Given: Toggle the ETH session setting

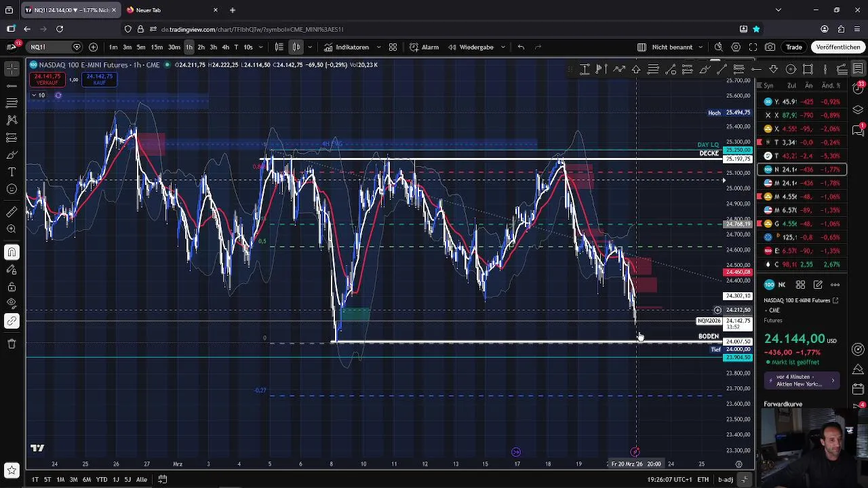Looking at the screenshot, I should [x=703, y=479].
